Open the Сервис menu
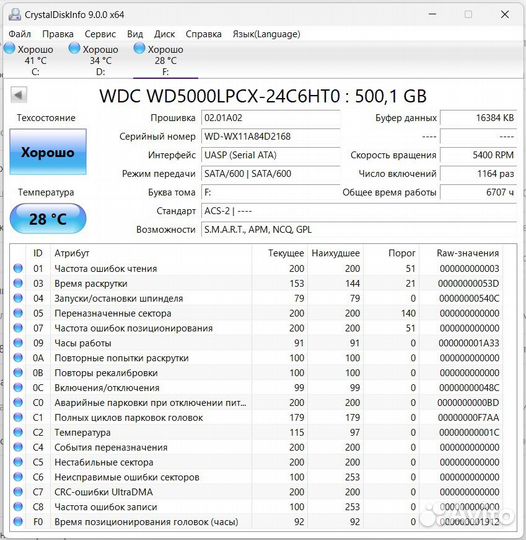The height and width of the screenshot is (540, 526). coord(100,34)
